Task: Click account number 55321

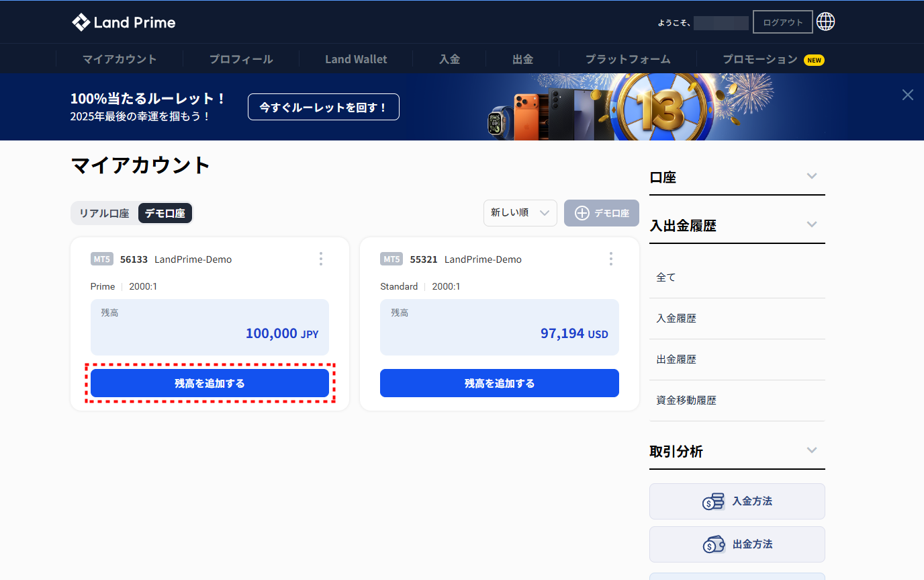Action: (424, 259)
